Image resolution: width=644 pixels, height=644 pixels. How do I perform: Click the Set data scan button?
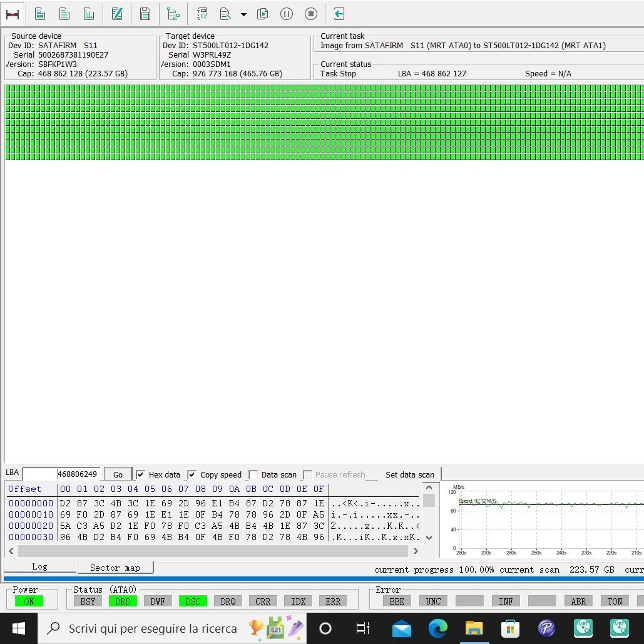coord(409,474)
